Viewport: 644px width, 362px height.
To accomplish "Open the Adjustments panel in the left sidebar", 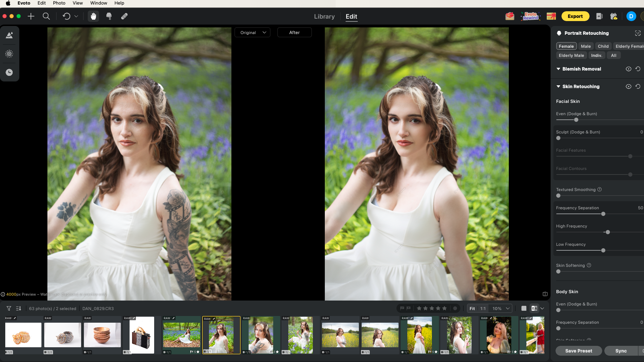I will [9, 35].
